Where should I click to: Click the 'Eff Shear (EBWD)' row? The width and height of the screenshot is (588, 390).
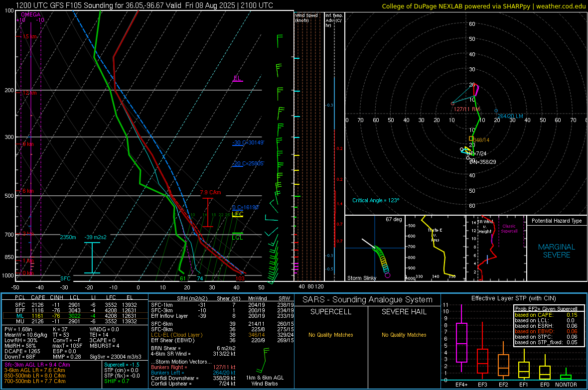pyautogui.click(x=221, y=340)
